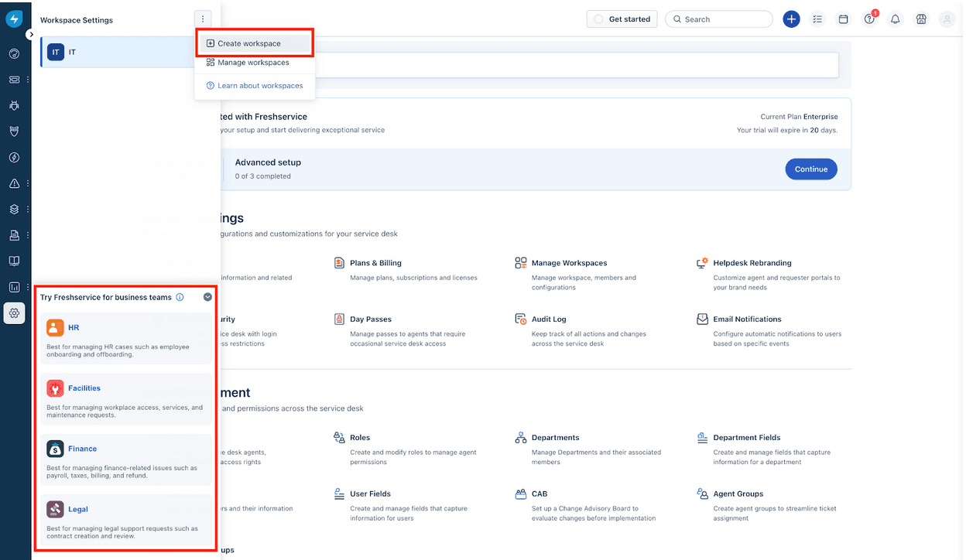Open the Alerts warning triangle icon

click(x=14, y=183)
